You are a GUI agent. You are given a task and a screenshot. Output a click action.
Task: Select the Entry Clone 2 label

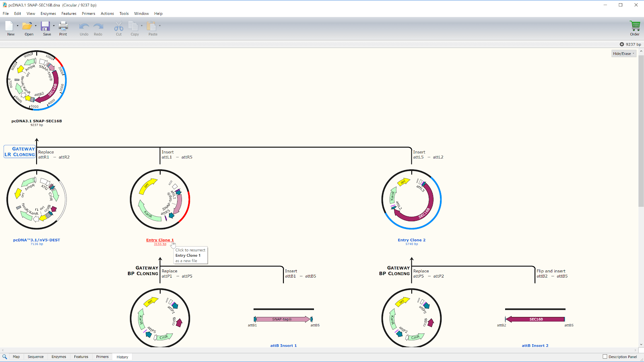point(411,239)
